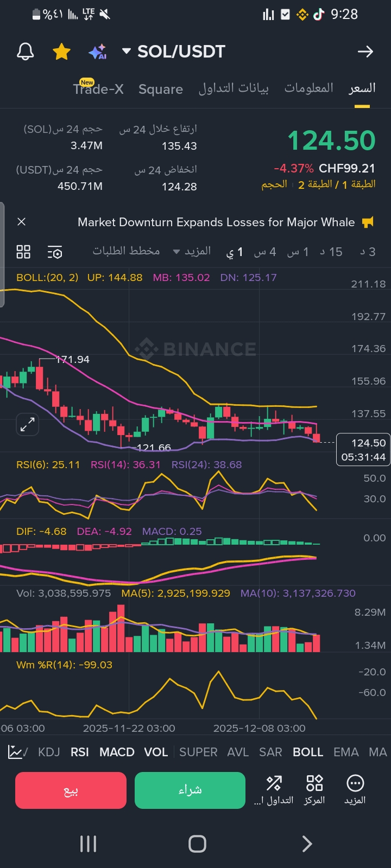
Task: Tap the Vol: 3,038,595.975 label
Action: 64,593
